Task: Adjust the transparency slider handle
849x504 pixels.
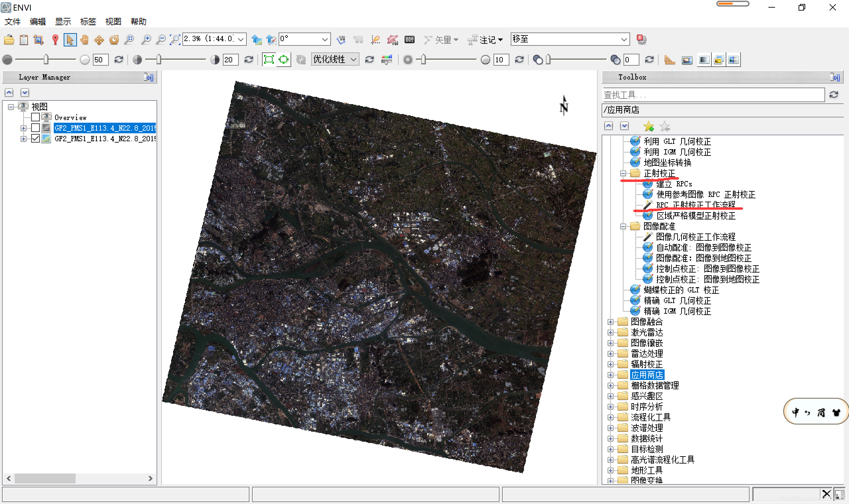Action: coord(548,60)
